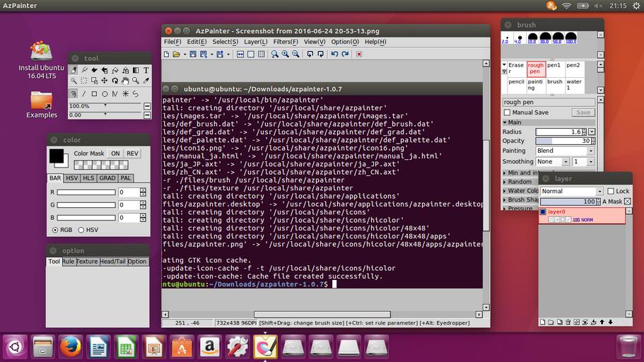The width and height of the screenshot is (644, 362).
Task: Open the Filters(F) menu
Action: click(x=286, y=42)
